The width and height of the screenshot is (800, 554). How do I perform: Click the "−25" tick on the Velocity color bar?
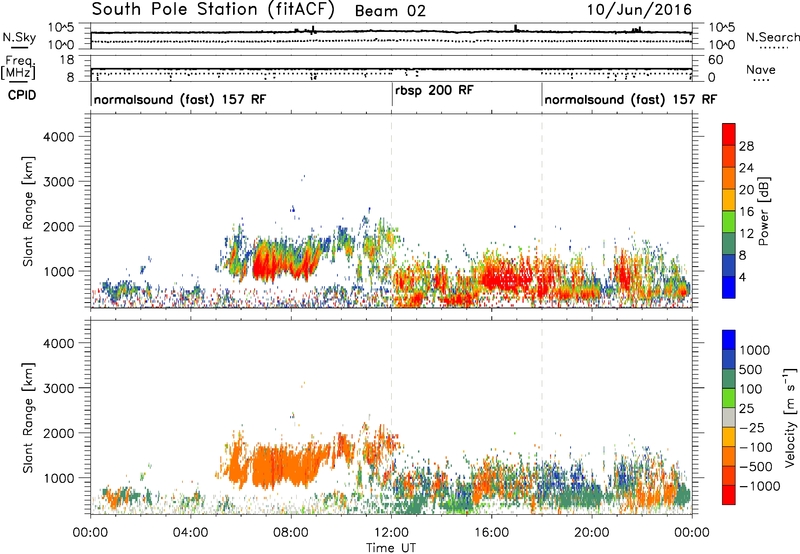point(752,428)
